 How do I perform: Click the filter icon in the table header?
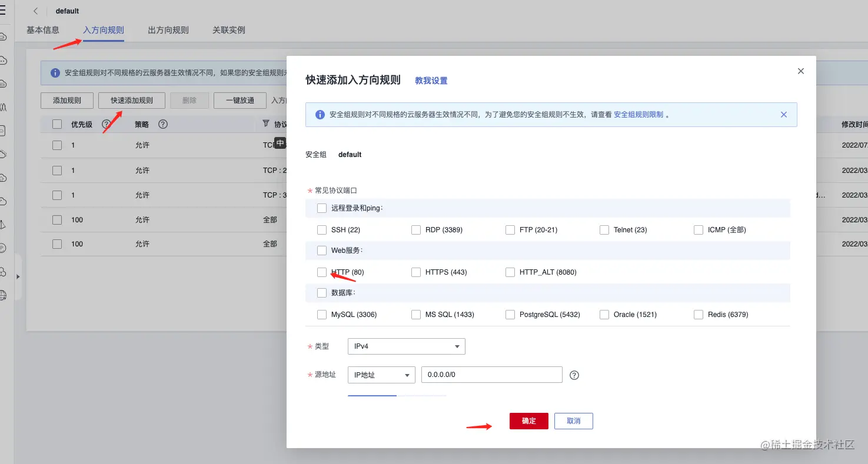point(265,124)
